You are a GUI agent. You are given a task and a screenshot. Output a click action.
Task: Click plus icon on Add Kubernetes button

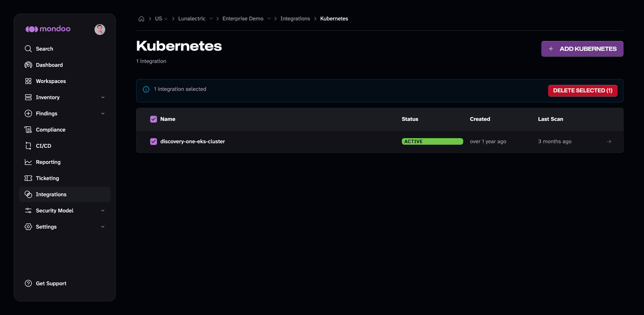[551, 49]
